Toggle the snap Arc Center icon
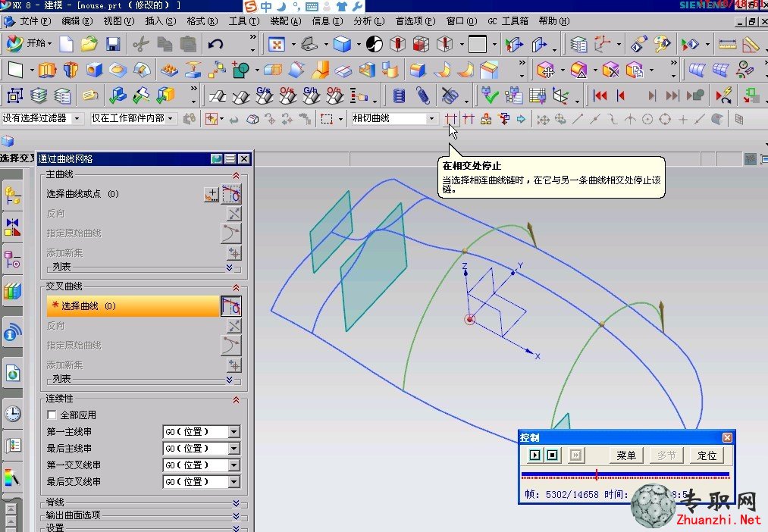 (x=647, y=119)
